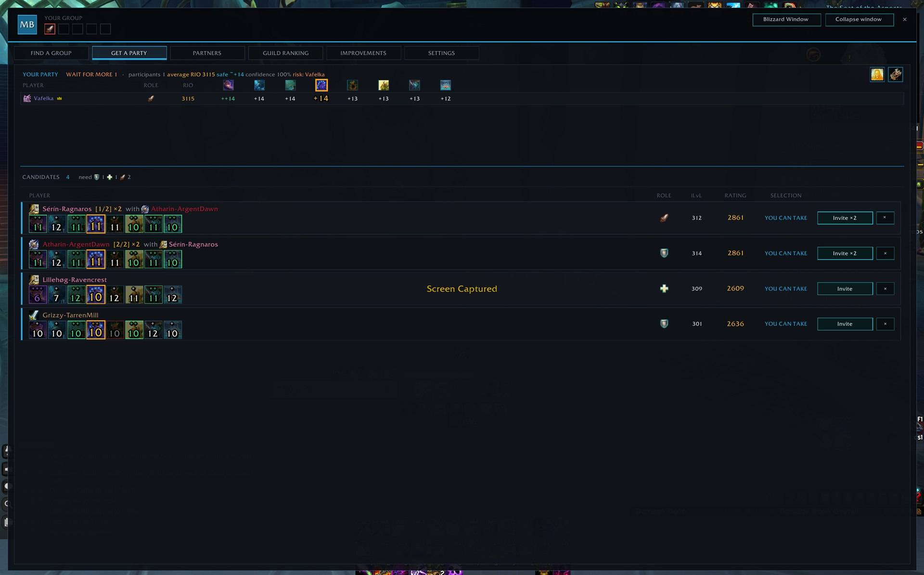Open the Improvements tab
This screenshot has width=924, height=575.
pyautogui.click(x=363, y=53)
